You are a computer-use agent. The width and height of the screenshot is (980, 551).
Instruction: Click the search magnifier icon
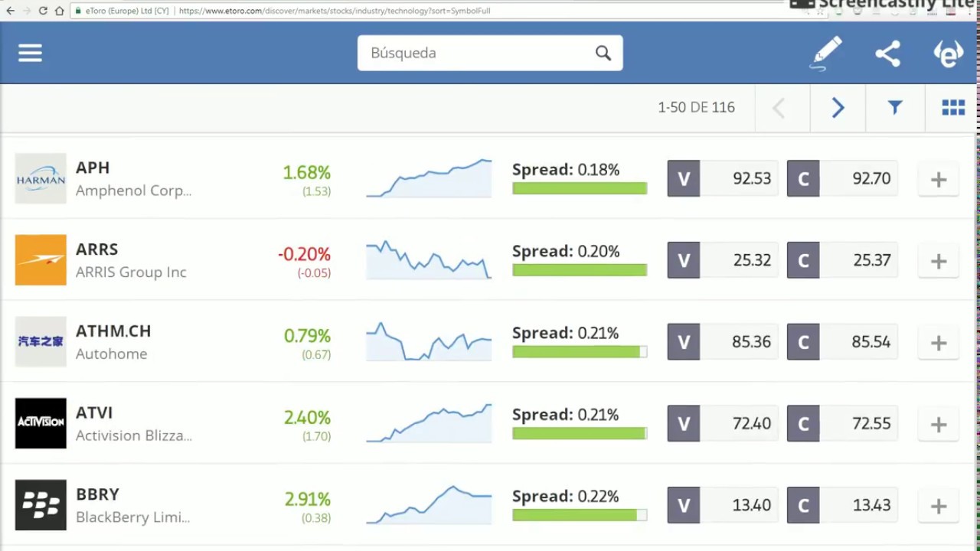click(x=603, y=53)
